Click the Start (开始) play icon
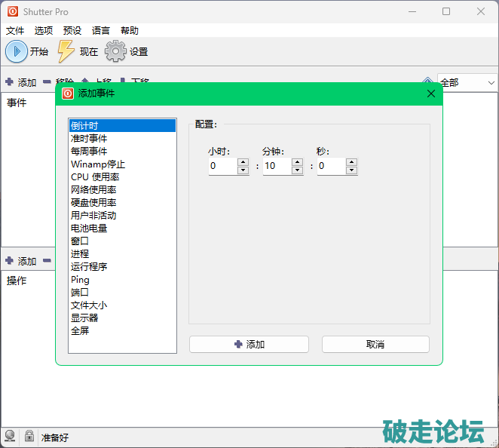 16,51
